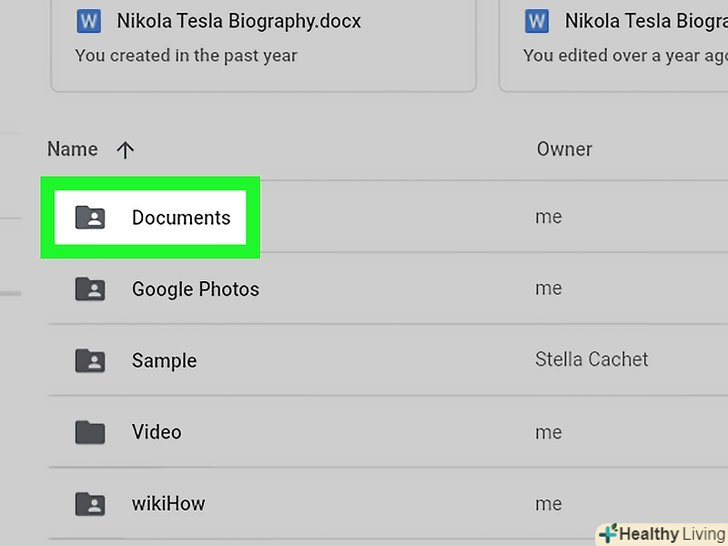Click the Google Photos shared folder icon
The width and height of the screenshot is (728, 546).
91,290
